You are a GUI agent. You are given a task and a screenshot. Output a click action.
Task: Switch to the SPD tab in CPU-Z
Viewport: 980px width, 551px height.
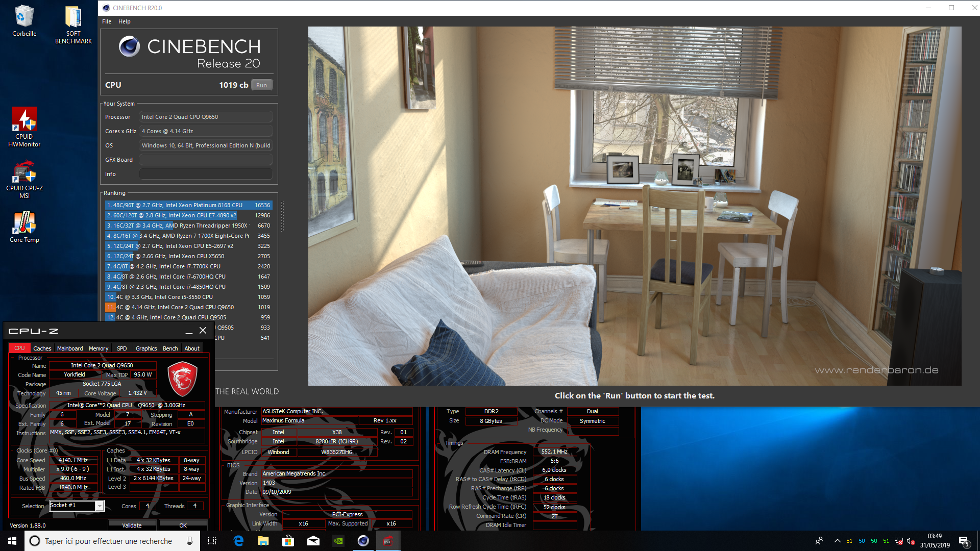[122, 348]
